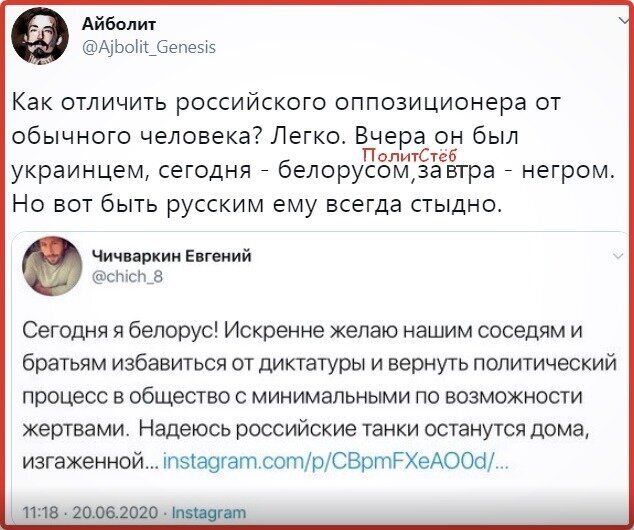Expand the chevron menu on Айболит's tweet
Viewport: 634px width, 530px height.
tap(626, 20)
